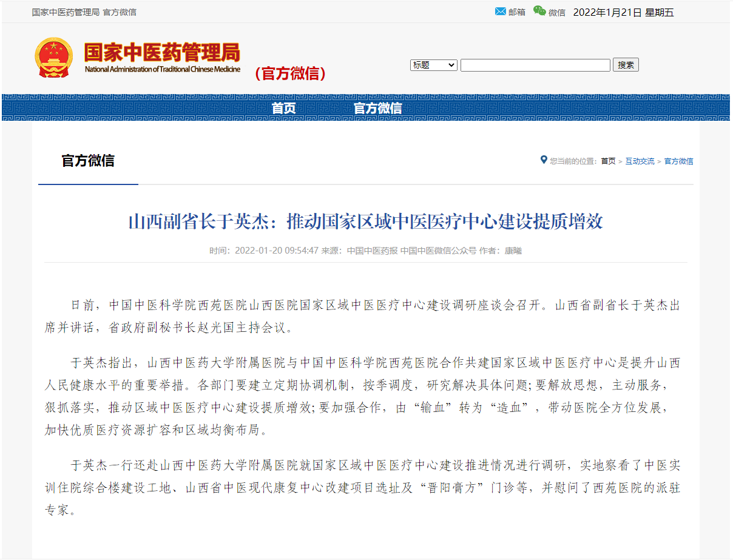Click the green WeChat icon

pyautogui.click(x=539, y=11)
